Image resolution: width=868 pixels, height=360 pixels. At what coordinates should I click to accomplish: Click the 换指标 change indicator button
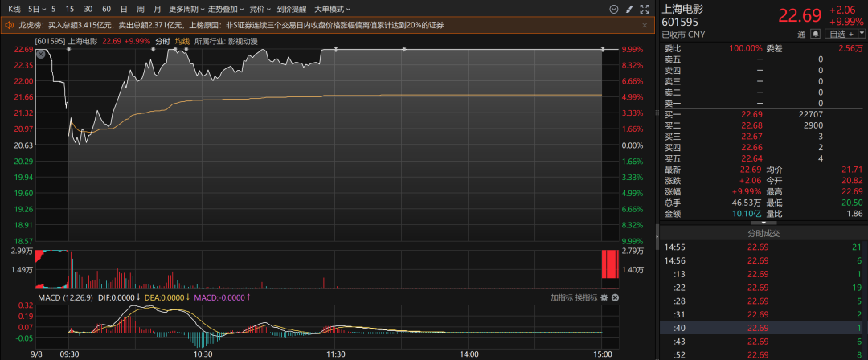pos(586,297)
